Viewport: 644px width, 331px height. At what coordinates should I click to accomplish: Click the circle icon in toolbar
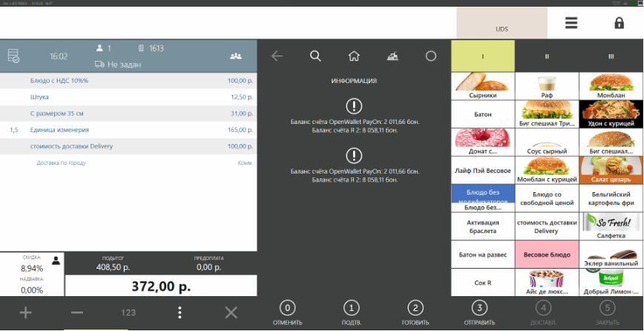coord(431,56)
